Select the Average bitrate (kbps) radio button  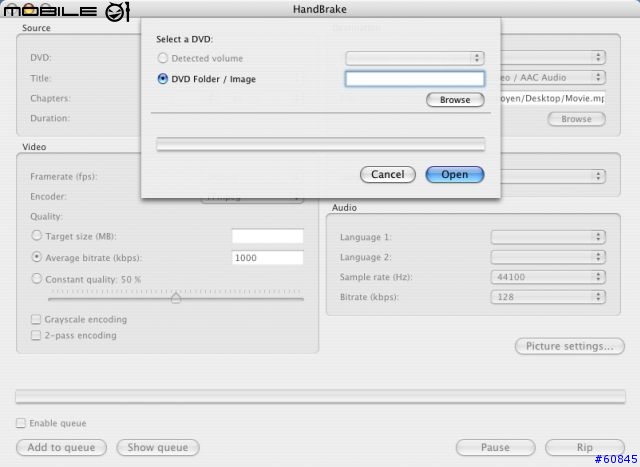(x=37, y=257)
